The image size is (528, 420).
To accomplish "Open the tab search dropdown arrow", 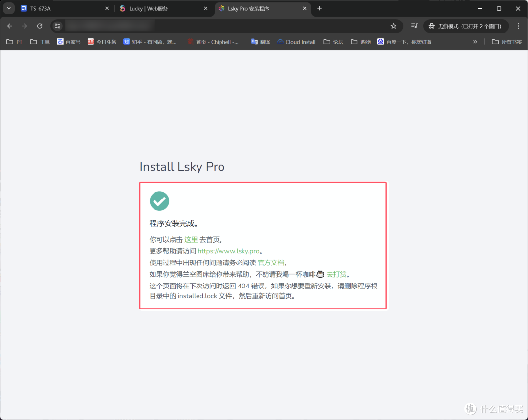I will [x=9, y=8].
